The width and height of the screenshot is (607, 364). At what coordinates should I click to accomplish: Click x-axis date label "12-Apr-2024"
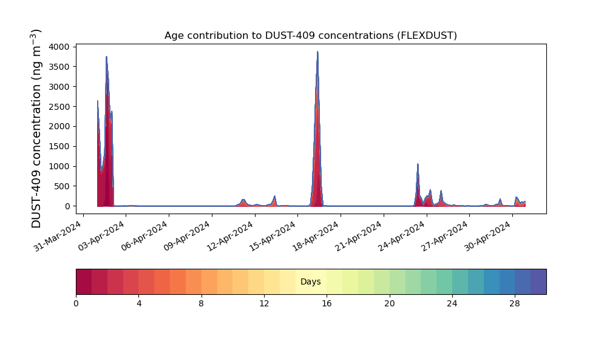point(230,236)
